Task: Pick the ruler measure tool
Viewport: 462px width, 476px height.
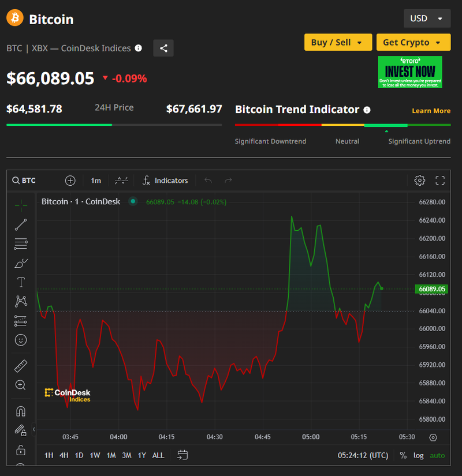Action: point(21,366)
